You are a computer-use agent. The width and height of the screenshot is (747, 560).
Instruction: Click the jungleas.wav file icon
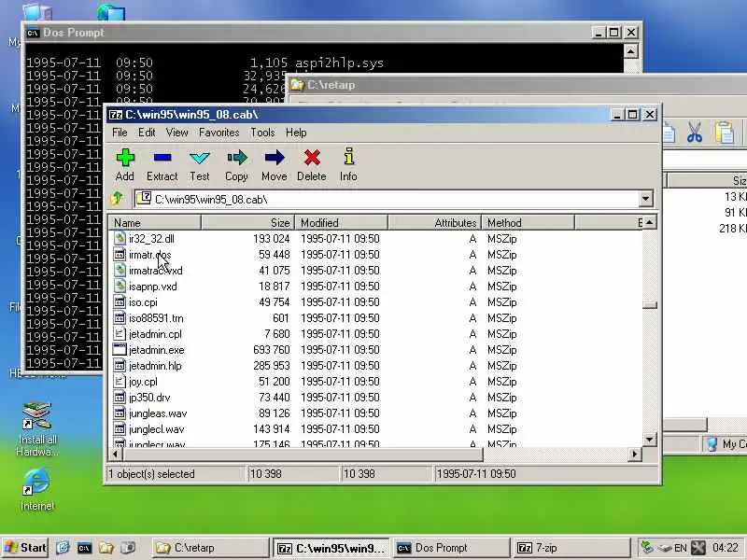coord(120,413)
